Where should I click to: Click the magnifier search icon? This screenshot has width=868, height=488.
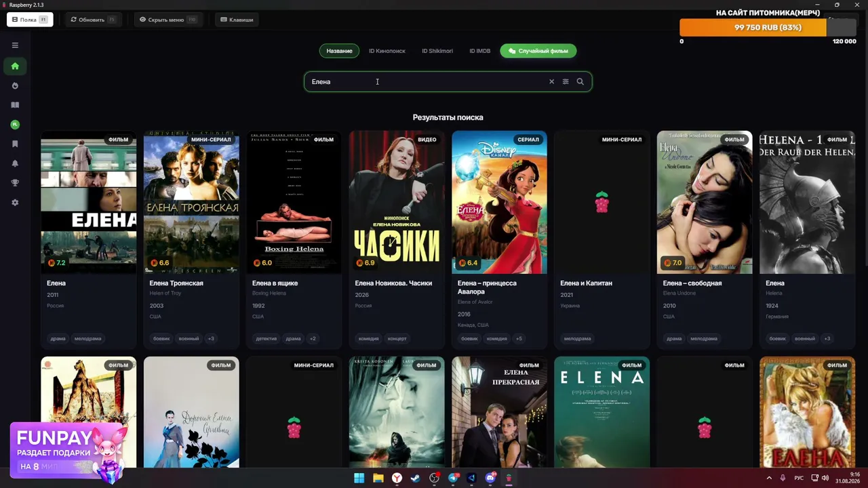click(580, 82)
